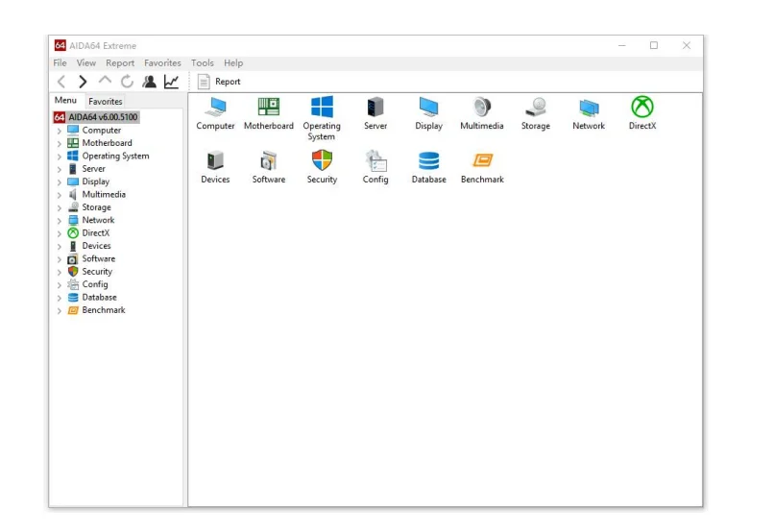774x532 pixels.
Task: Select DirectX in the sidebar tree
Action: [96, 233]
